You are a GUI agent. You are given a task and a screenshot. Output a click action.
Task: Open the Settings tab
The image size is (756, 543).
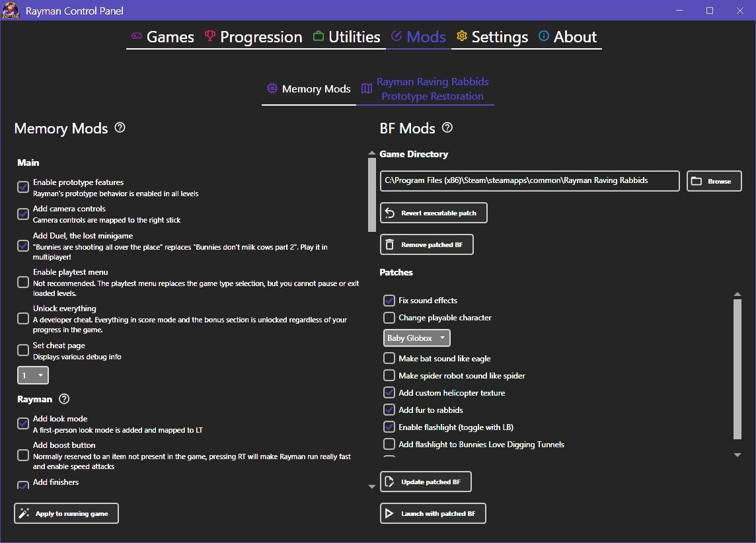500,37
